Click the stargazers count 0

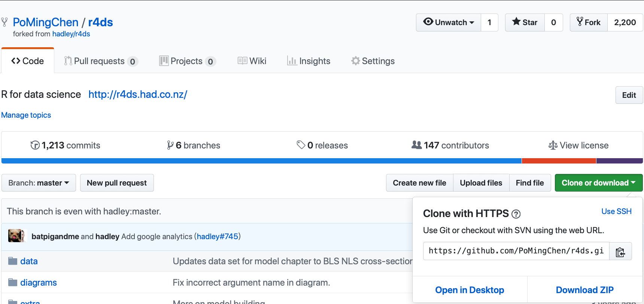coord(553,22)
